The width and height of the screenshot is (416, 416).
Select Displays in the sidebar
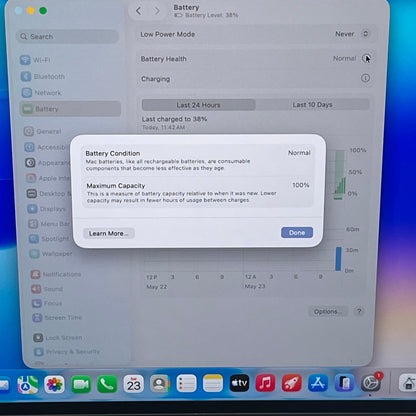pyautogui.click(x=46, y=209)
